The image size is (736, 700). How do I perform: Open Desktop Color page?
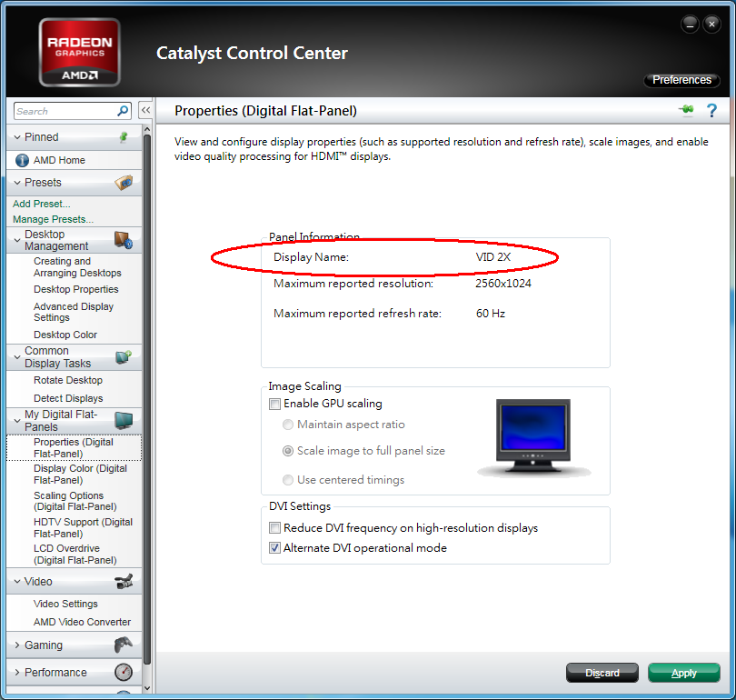click(65, 335)
